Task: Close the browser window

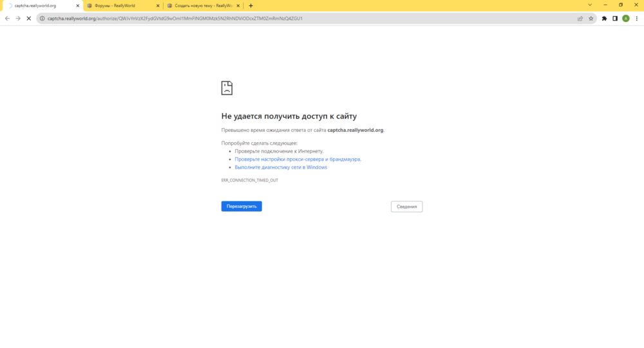Action: point(636,5)
